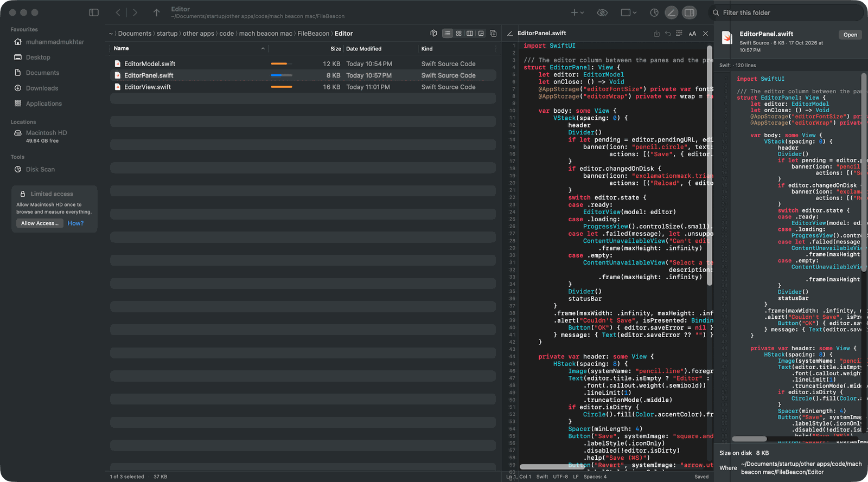Toggle hidden files with the eye icon
Screen dimensions: 868x482
602,12
